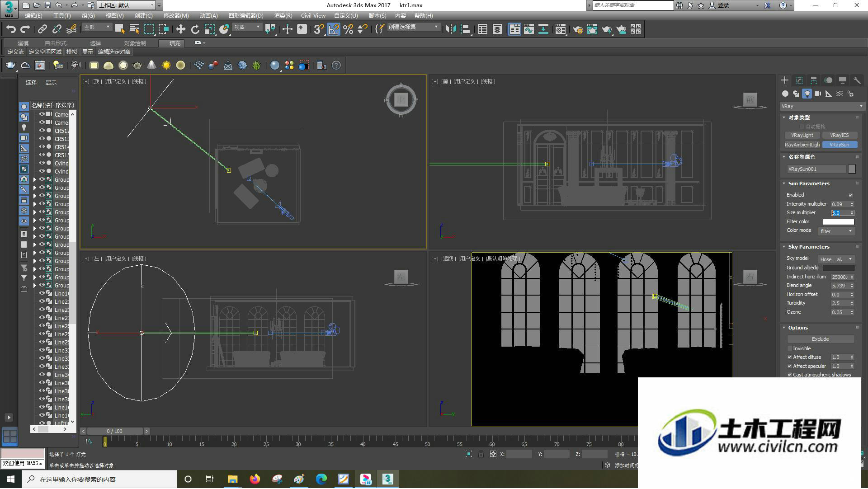Collapse the Sun Parameters rollout
Screen dimensions: 868x489
(809, 184)
